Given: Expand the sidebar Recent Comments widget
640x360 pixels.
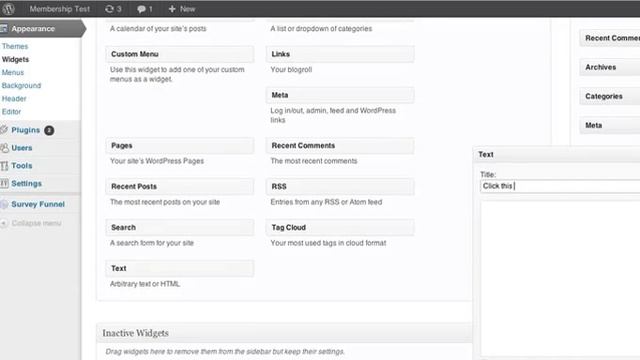Looking at the screenshot, I should click(610, 38).
